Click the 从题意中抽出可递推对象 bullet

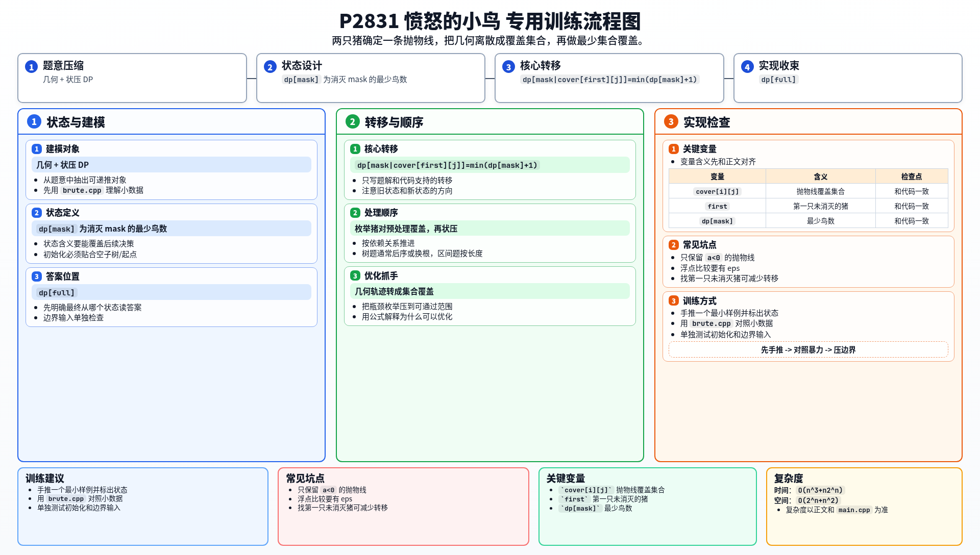coord(85,180)
